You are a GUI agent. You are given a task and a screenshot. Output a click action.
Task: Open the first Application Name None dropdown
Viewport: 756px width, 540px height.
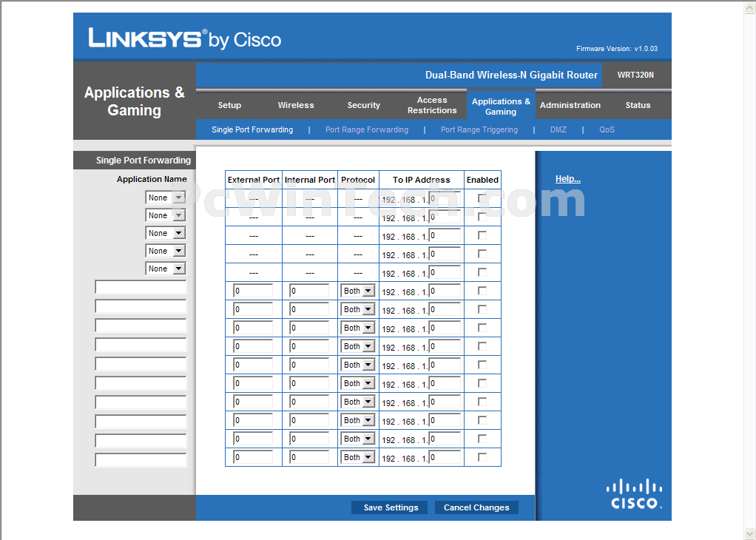tap(166, 198)
